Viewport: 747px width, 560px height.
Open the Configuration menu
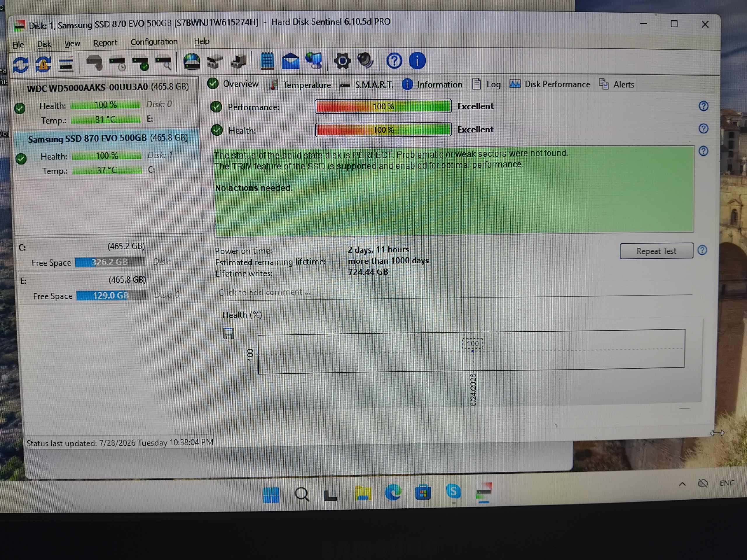pos(154,42)
